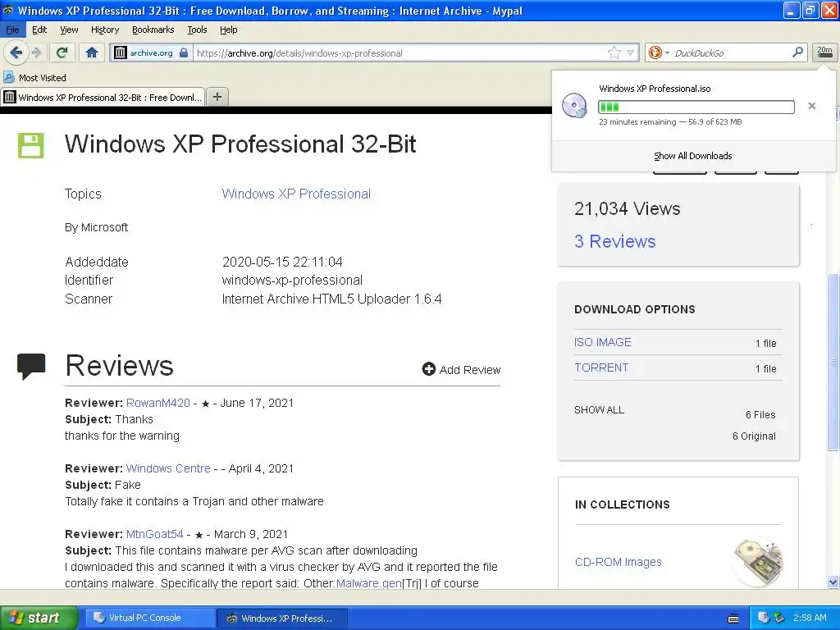840x630 pixels.
Task: Open the Help menu
Action: [x=228, y=30]
